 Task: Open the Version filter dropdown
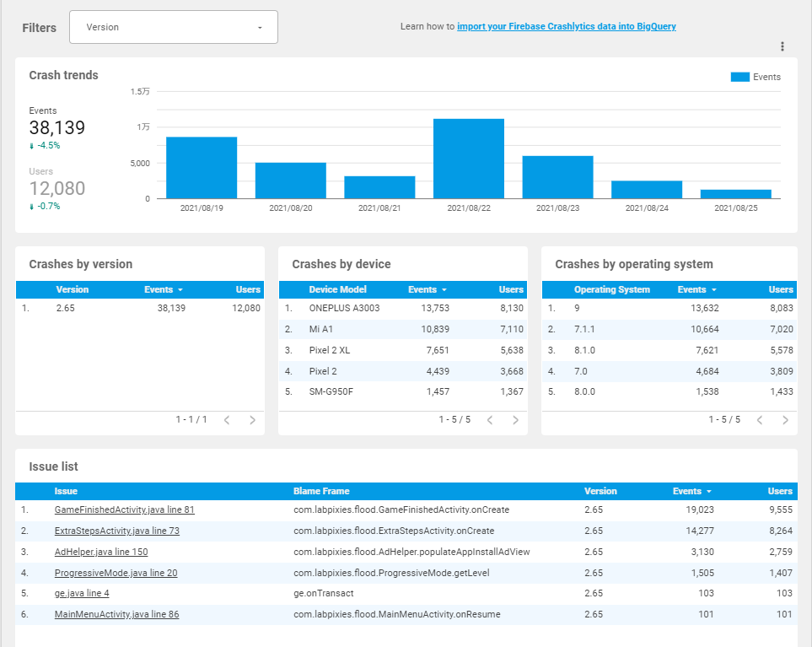174,27
